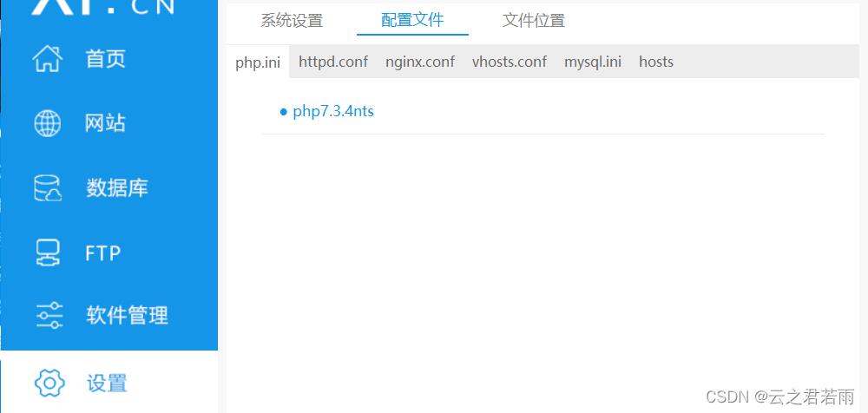Click the FTP server icon

point(48,252)
